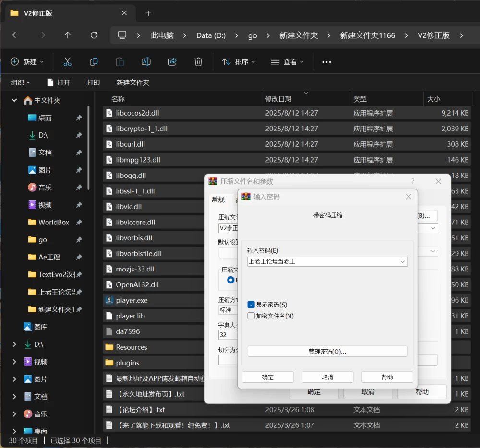Click 帮助 in the 压缩文件名和参数 dialog

[422, 392]
